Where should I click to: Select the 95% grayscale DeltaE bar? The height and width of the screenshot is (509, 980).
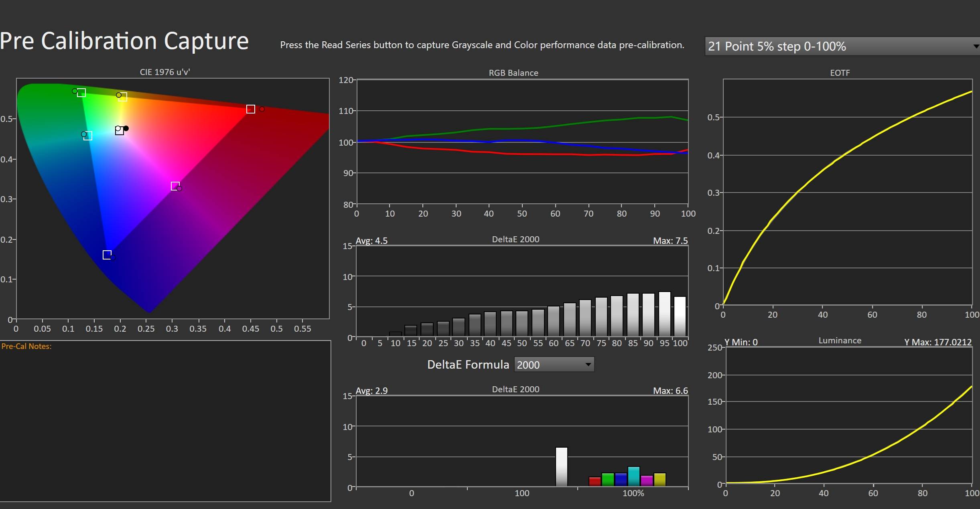coord(664,314)
